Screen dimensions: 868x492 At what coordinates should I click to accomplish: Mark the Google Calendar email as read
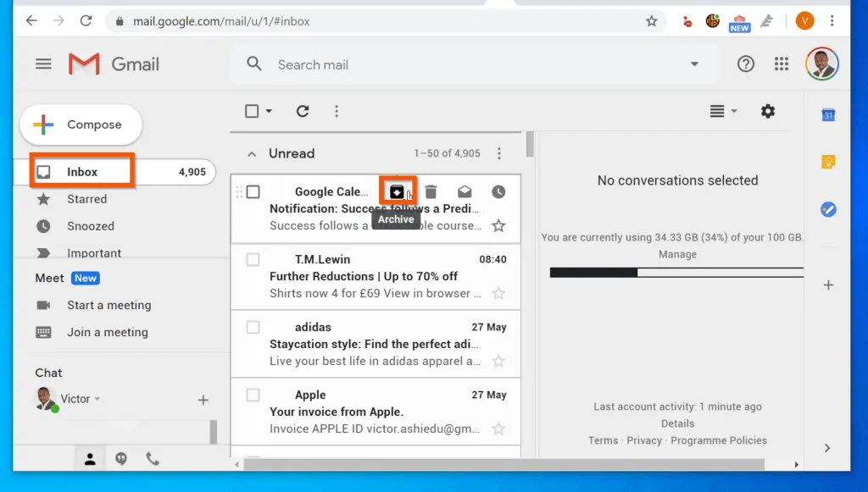tap(465, 191)
